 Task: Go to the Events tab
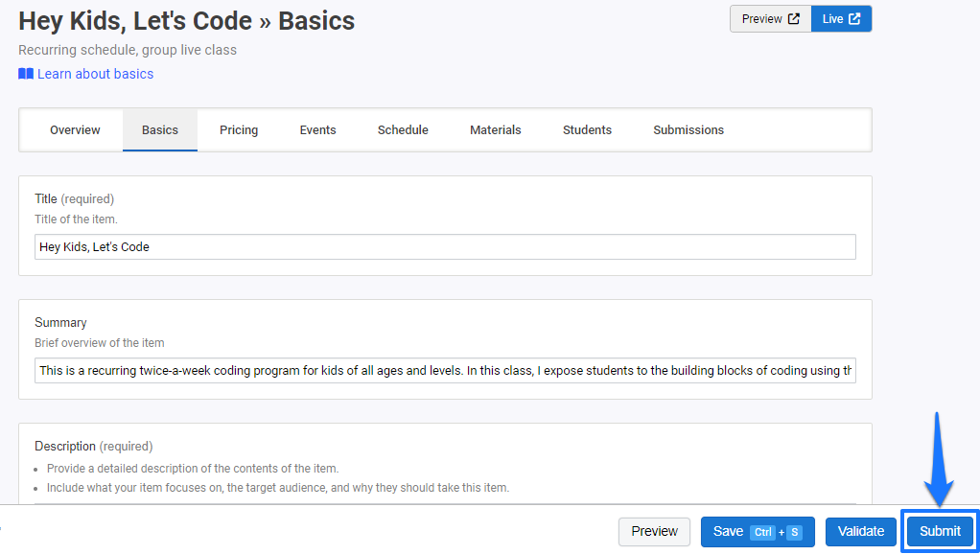[317, 130]
